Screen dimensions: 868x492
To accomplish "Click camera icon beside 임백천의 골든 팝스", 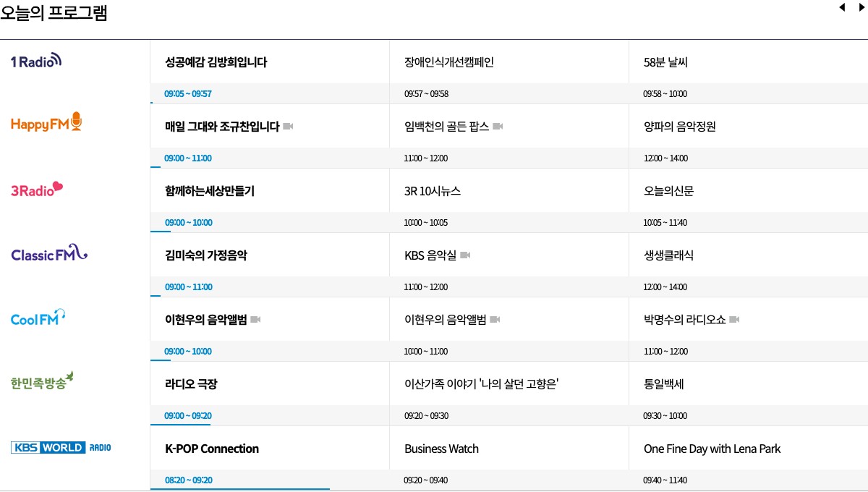I will pos(498,127).
